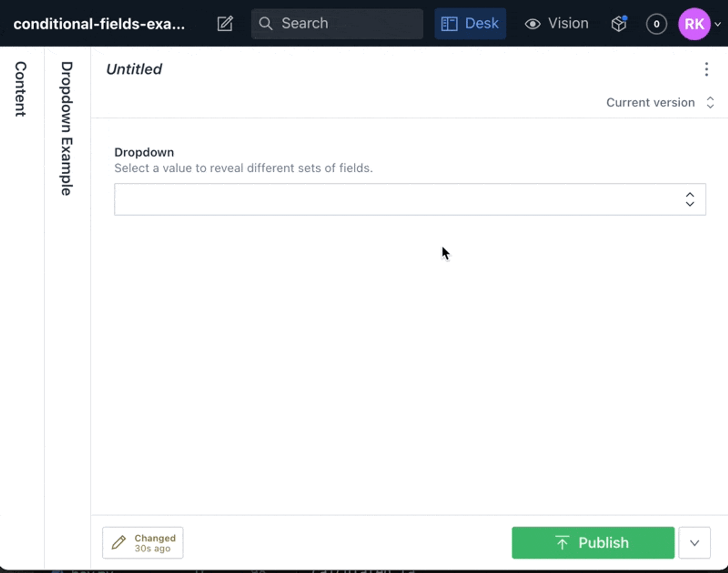
Task: Click the compose new document icon
Action: point(225,23)
